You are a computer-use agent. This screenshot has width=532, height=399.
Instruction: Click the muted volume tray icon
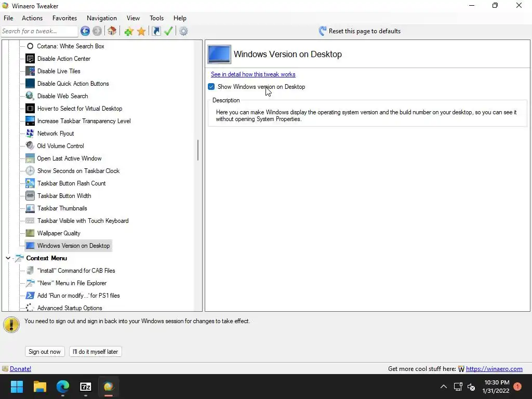pos(471,387)
